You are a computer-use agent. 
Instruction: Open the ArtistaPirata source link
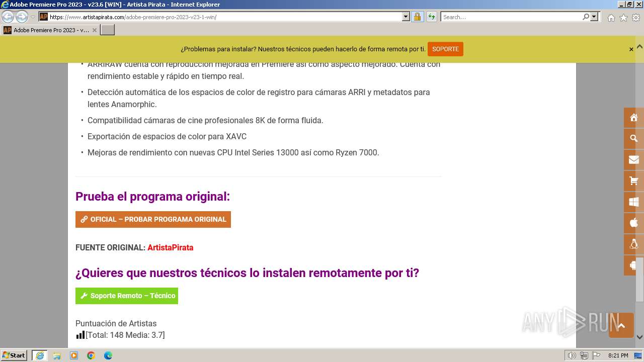[170, 247]
